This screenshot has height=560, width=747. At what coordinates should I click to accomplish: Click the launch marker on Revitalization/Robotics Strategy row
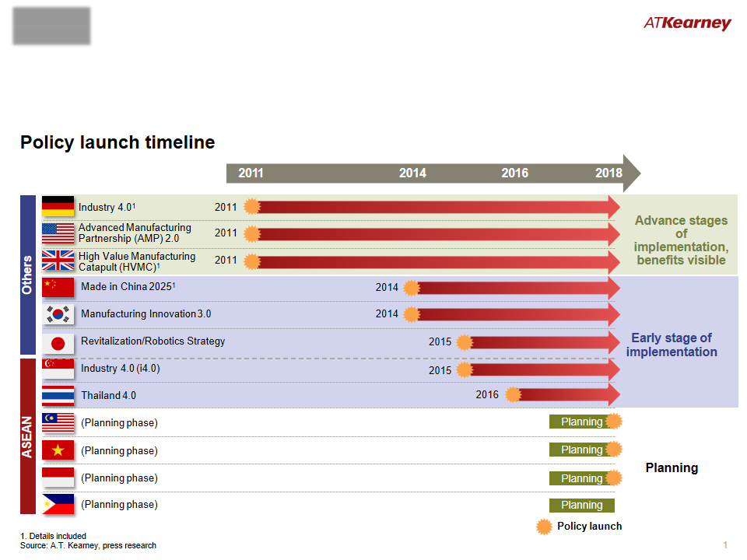[465, 342]
